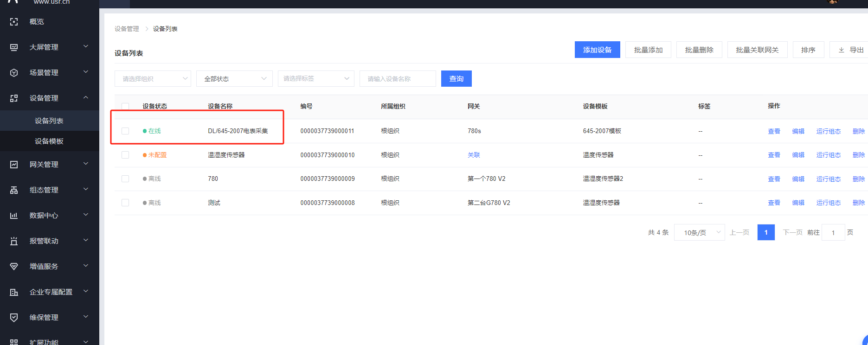
Task: Tick the checkbox for 温湿度传感器 device
Action: pos(125,155)
